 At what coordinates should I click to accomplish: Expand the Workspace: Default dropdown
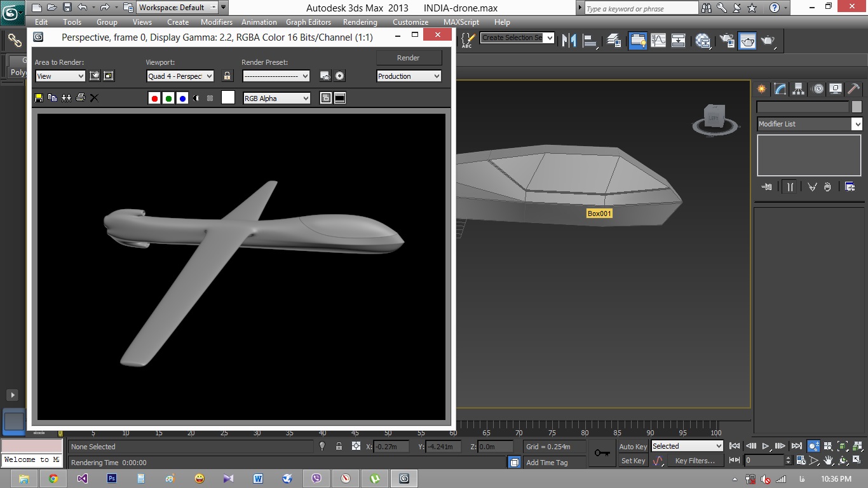[x=177, y=8]
